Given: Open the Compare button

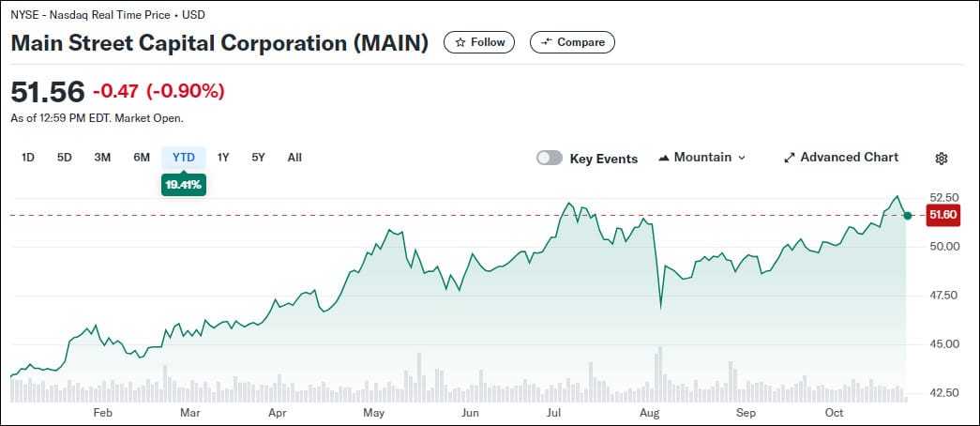Looking at the screenshot, I should [572, 42].
